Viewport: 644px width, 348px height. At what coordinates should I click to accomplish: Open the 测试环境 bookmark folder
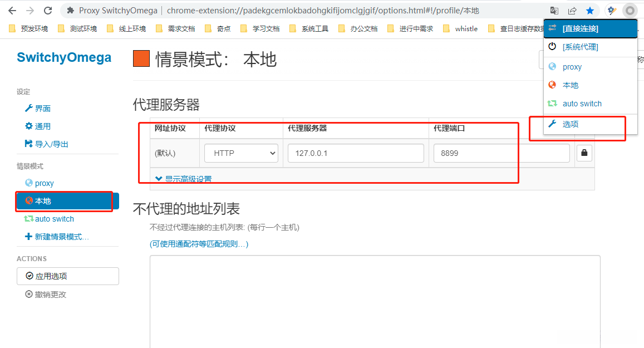77,28
